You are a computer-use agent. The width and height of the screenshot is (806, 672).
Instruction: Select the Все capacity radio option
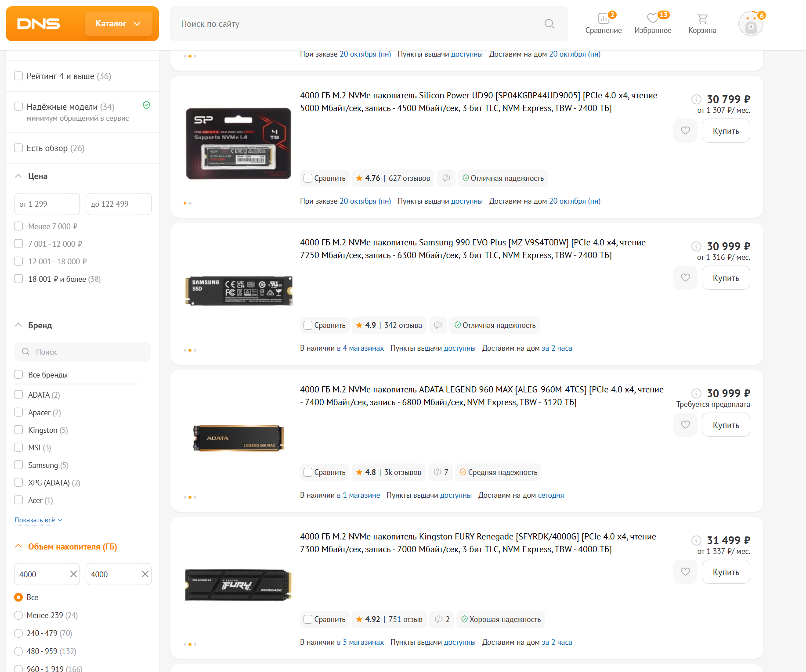pyautogui.click(x=18, y=597)
